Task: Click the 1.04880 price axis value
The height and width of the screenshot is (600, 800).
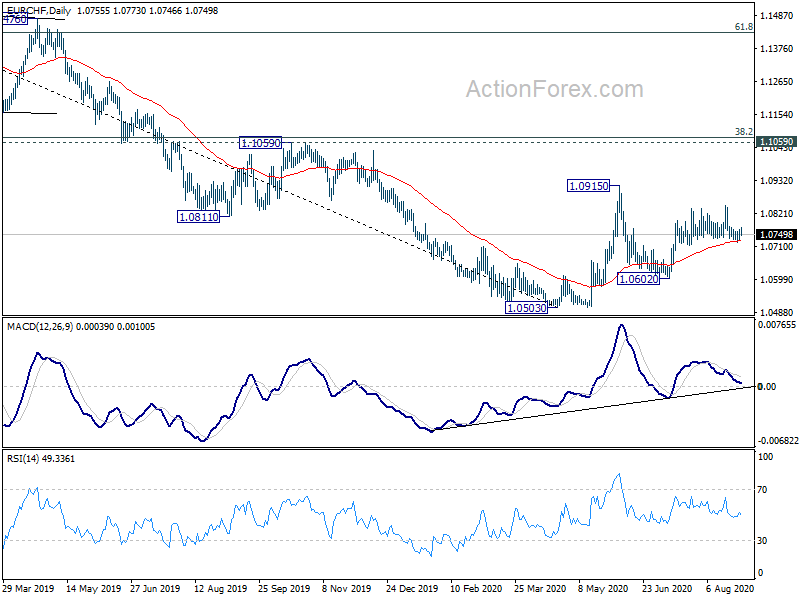Action: [777, 312]
